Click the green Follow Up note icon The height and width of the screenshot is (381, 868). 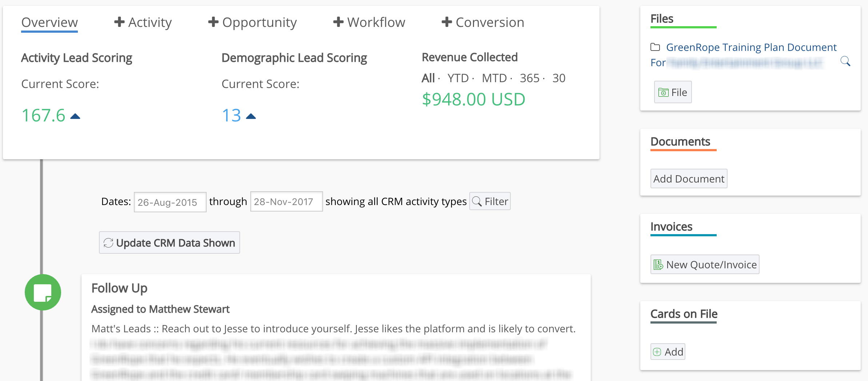point(43,292)
